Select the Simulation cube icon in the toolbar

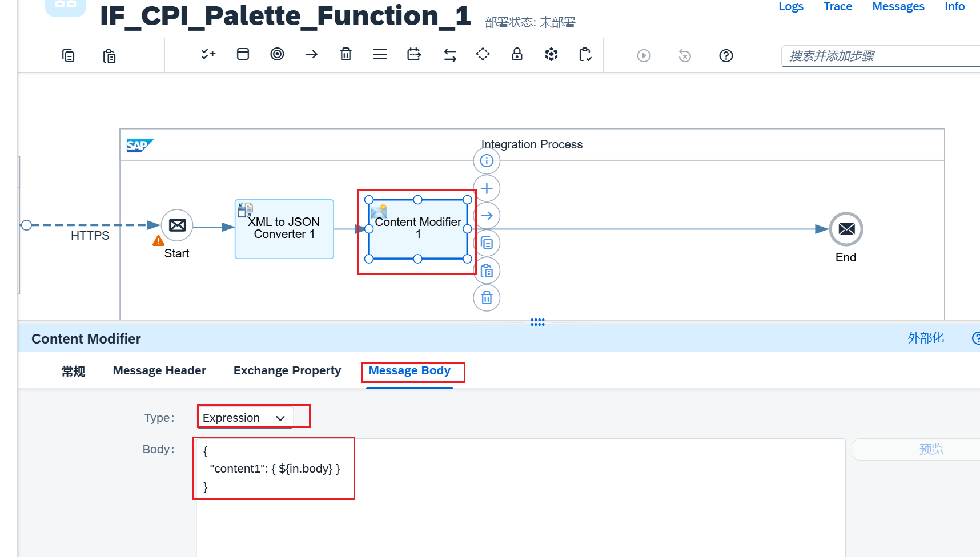551,54
